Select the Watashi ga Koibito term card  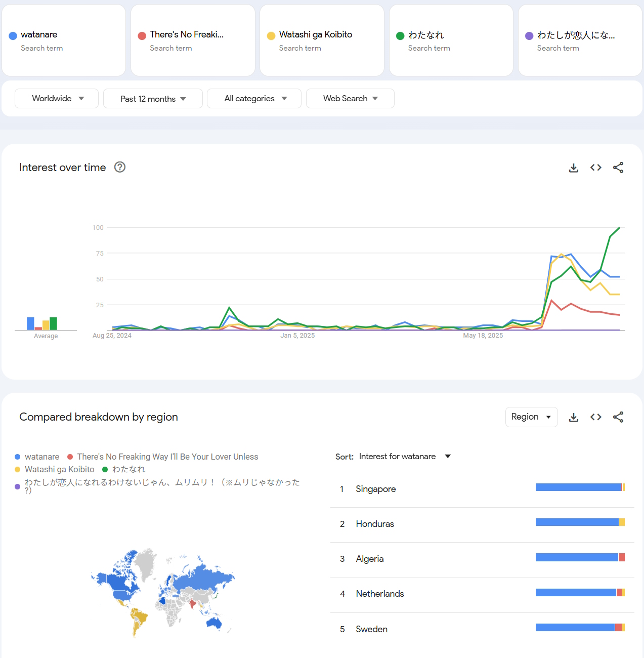322,40
